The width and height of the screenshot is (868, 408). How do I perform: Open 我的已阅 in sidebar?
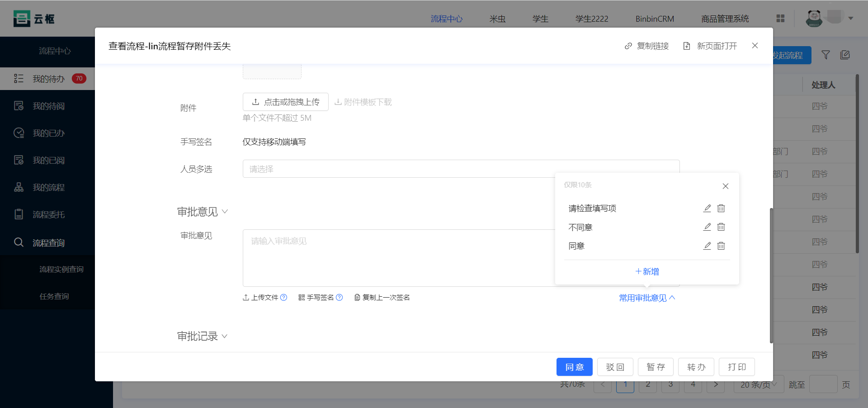tap(47, 160)
